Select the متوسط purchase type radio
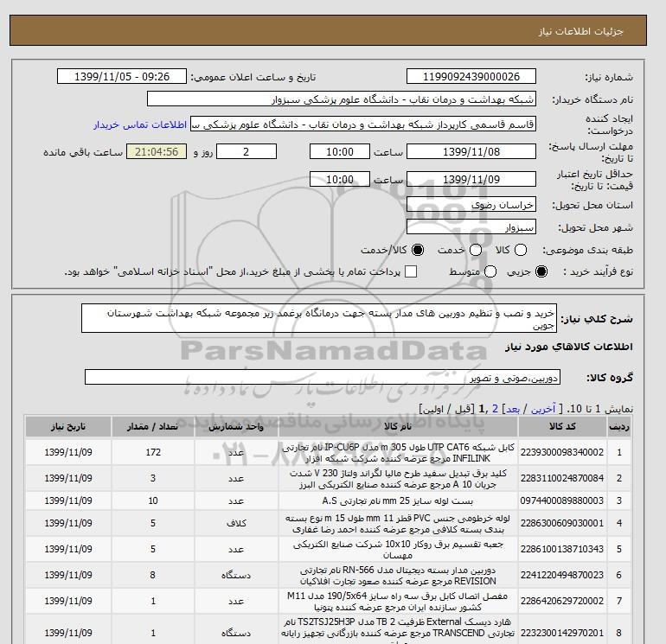666x644 pixels. coord(490,271)
